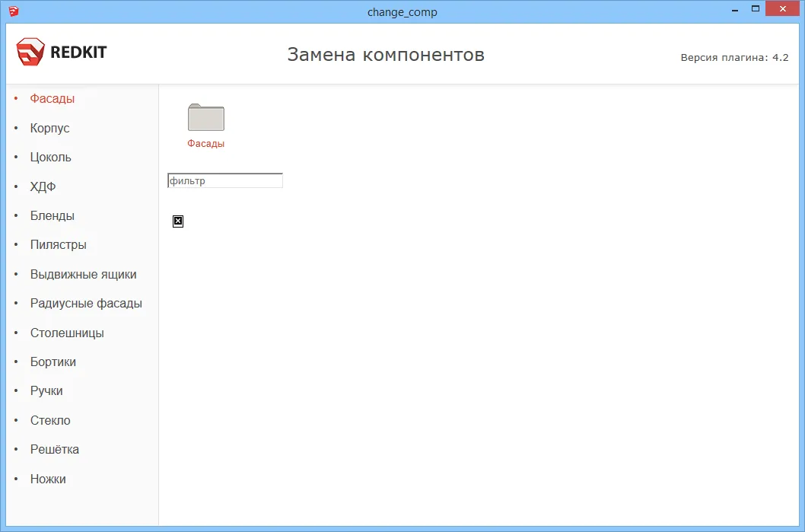Select the Столешницы section
The width and height of the screenshot is (805, 532).
click(x=65, y=333)
